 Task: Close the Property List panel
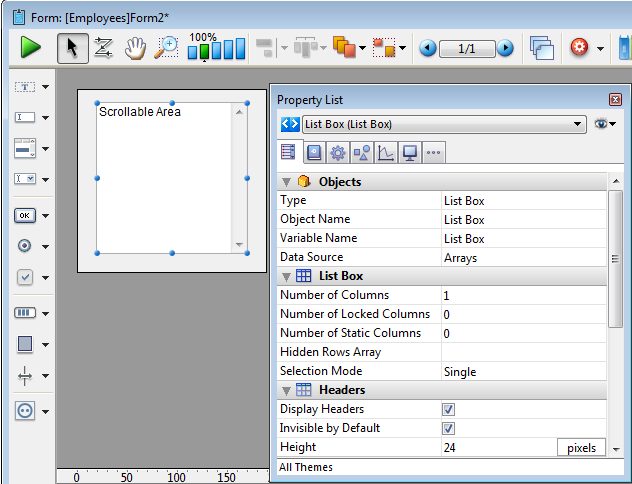point(615,100)
